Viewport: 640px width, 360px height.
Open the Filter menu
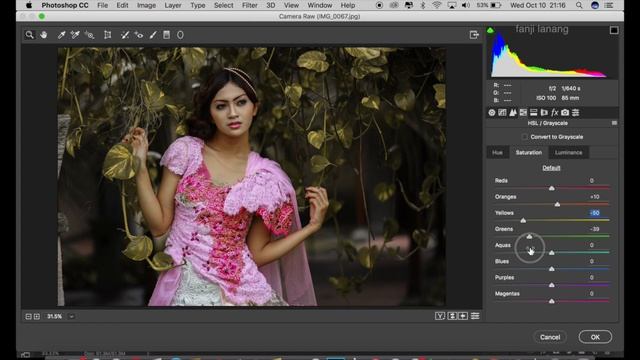[x=249, y=5]
